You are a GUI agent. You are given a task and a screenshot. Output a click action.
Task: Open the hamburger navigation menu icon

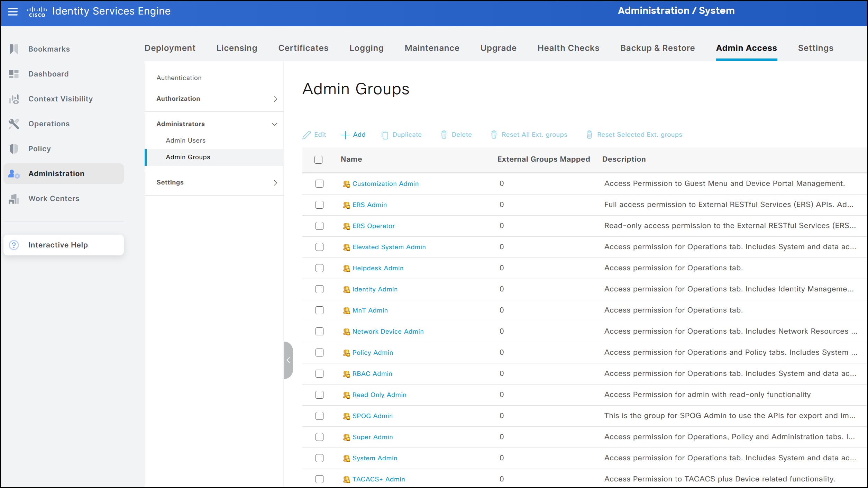(13, 12)
